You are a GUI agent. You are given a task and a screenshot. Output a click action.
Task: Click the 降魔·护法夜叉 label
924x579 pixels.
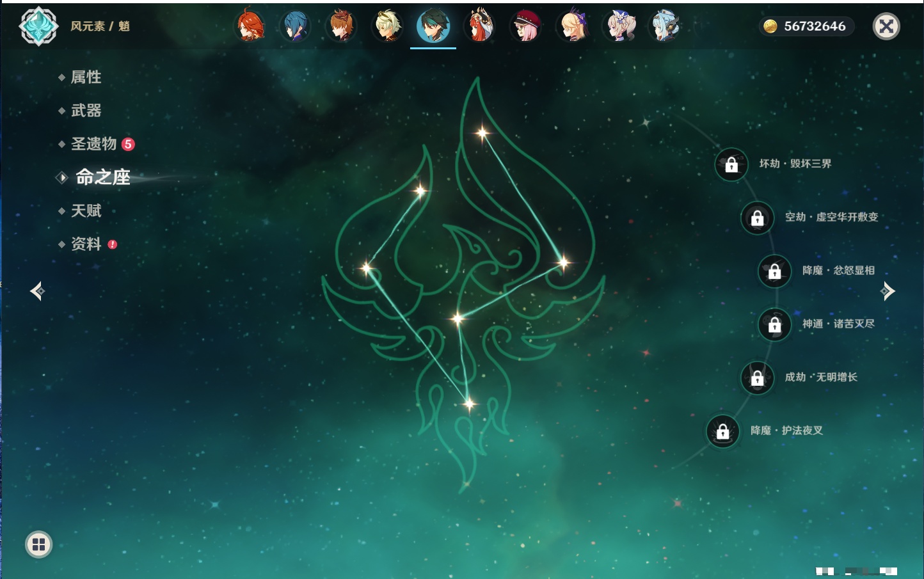[x=786, y=431]
